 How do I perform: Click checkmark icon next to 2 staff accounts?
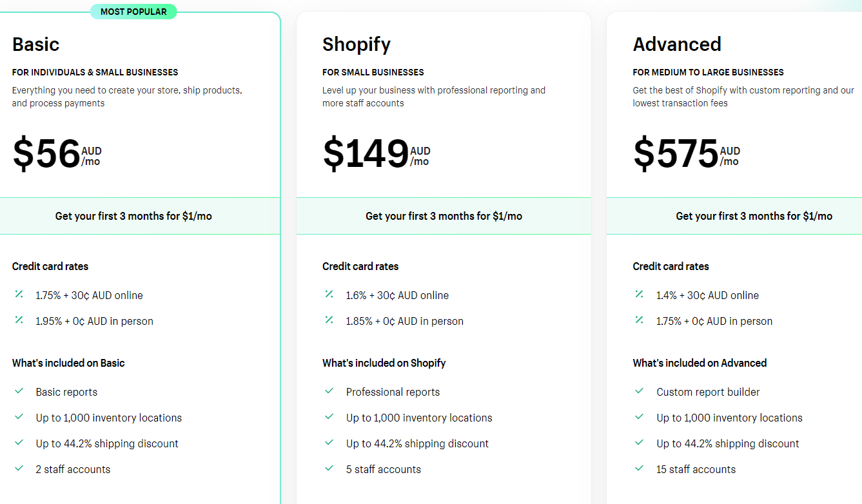[19, 469]
